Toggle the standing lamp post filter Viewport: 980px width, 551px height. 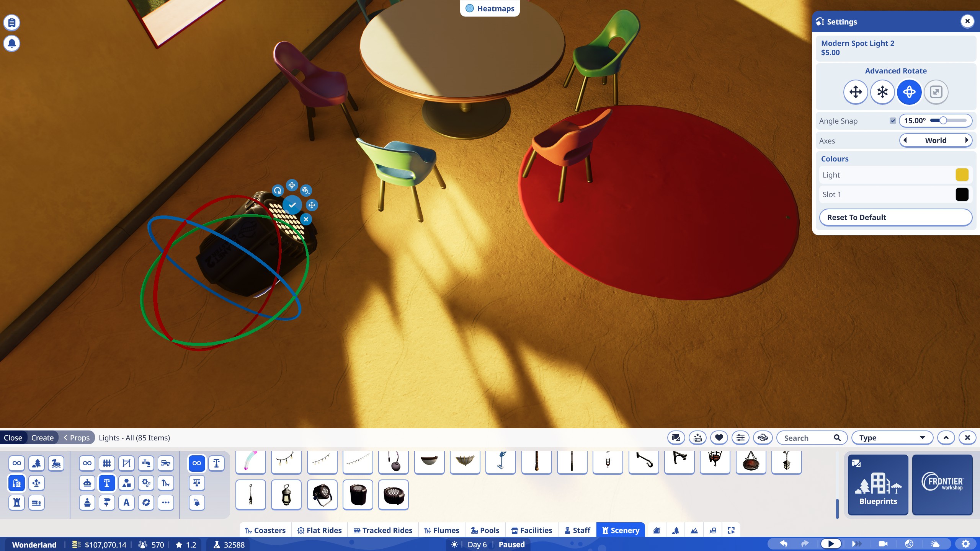pyautogui.click(x=216, y=463)
